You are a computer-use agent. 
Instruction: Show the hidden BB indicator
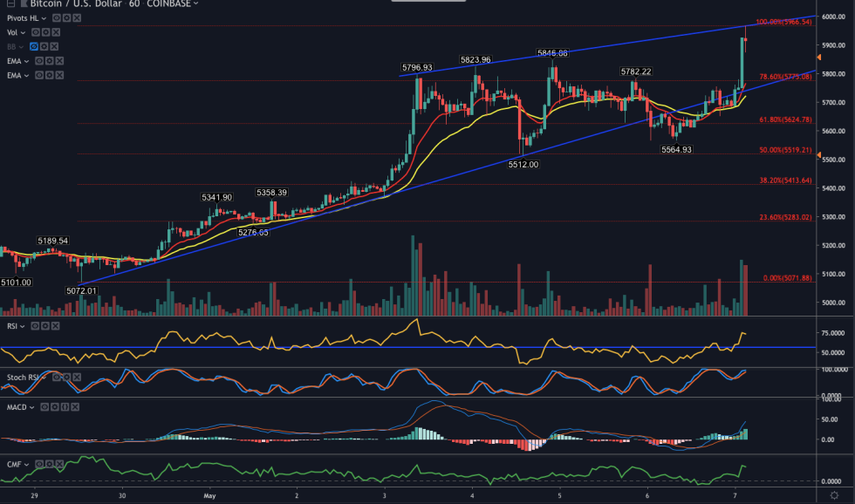pyautogui.click(x=35, y=45)
